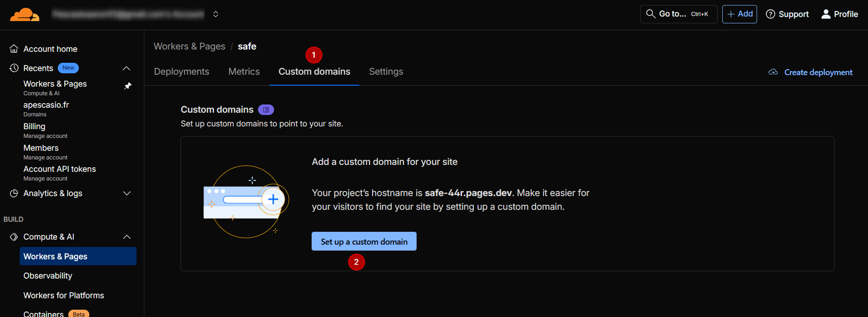The image size is (868, 317).
Task: Open the account switcher chevrons
Action: (215, 14)
